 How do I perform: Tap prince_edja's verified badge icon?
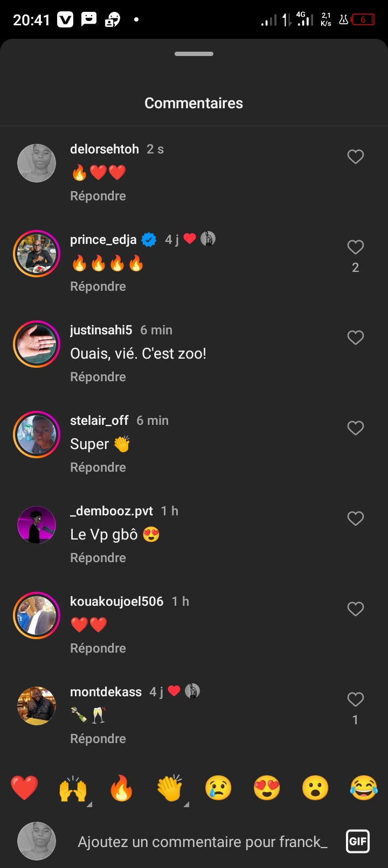click(149, 240)
